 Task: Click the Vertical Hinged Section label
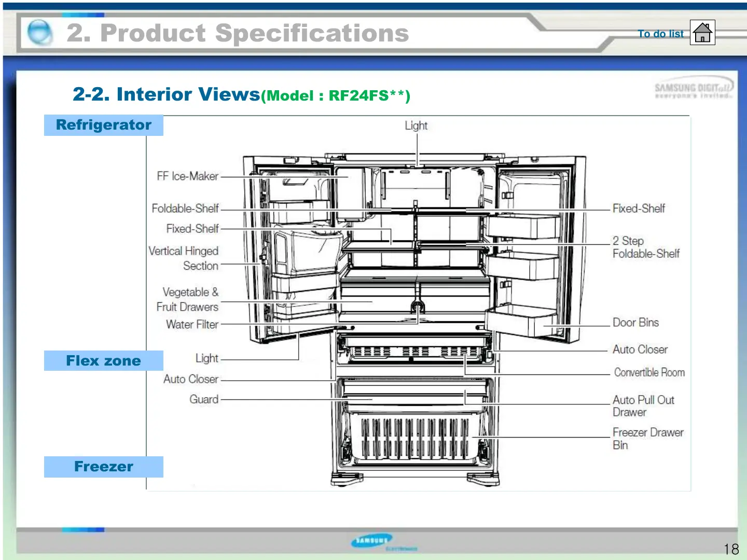tap(184, 258)
